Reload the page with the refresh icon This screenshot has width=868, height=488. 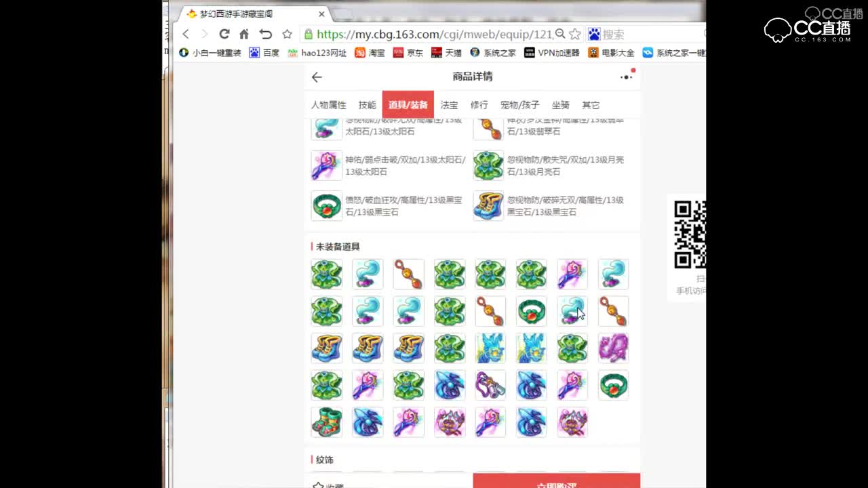pos(224,34)
